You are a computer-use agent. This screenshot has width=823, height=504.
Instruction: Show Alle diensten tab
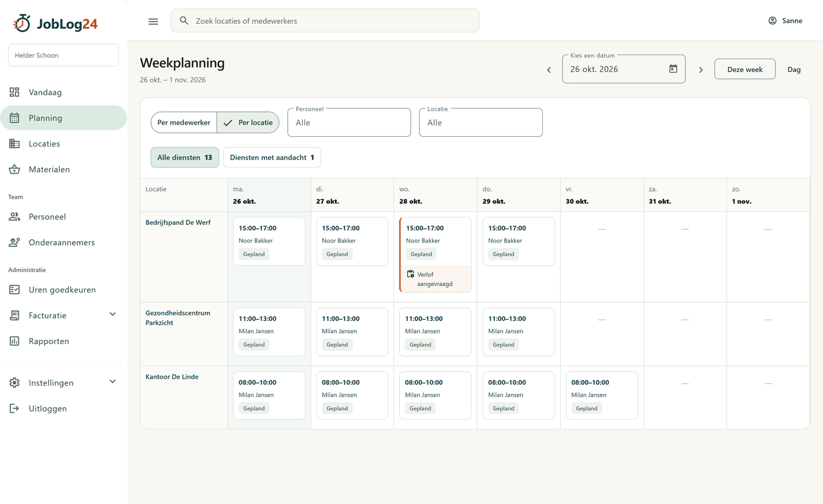(185, 157)
